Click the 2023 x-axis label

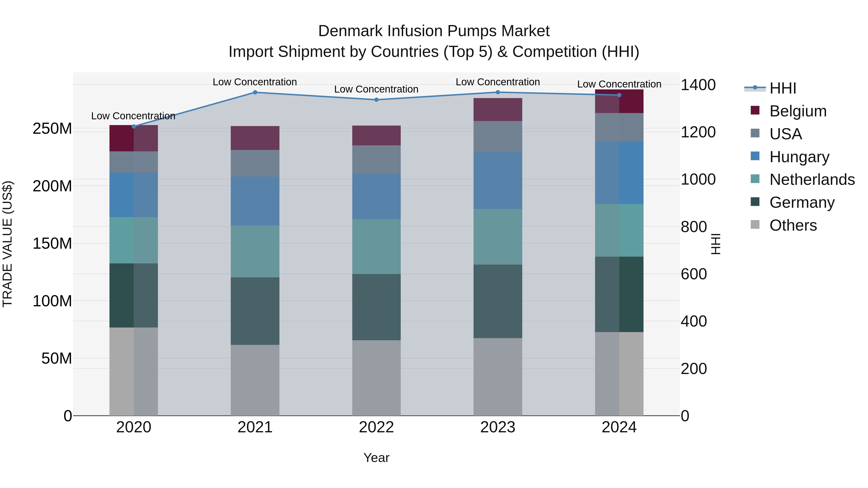pyautogui.click(x=498, y=427)
